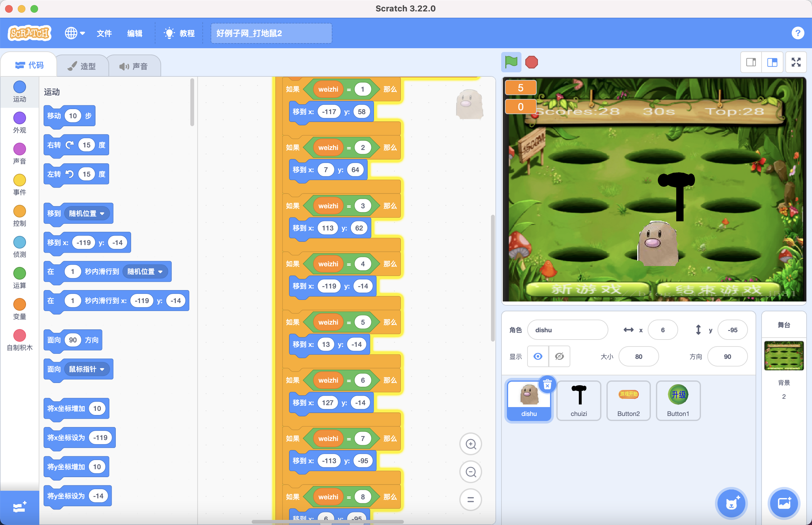Choose a new sprite with cat button

[731, 503]
